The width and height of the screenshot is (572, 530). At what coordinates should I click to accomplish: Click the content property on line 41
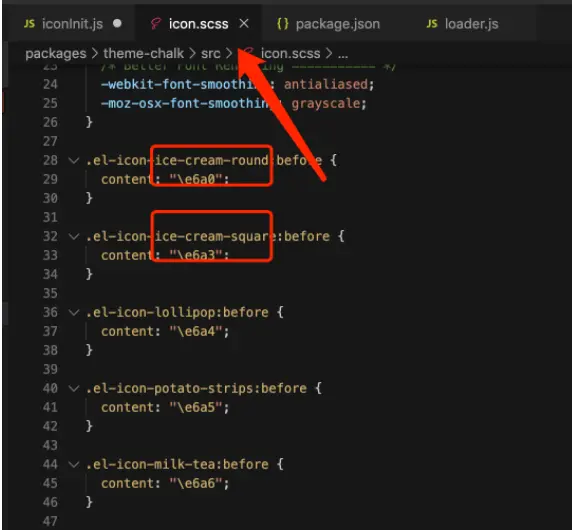click(128, 407)
